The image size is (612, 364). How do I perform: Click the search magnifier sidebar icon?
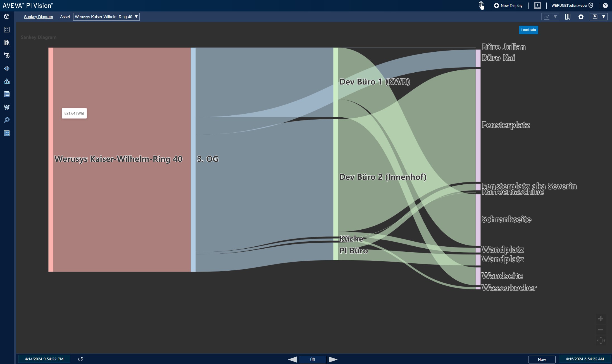coord(7,120)
